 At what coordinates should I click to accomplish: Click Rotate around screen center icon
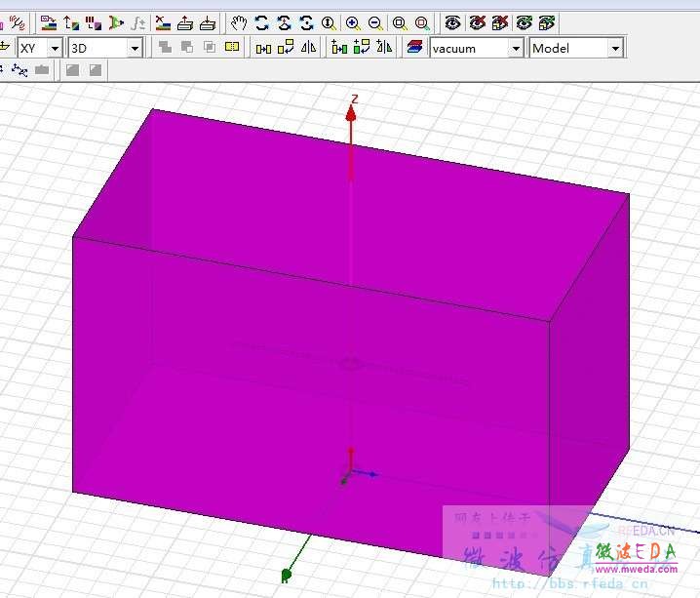[x=306, y=22]
